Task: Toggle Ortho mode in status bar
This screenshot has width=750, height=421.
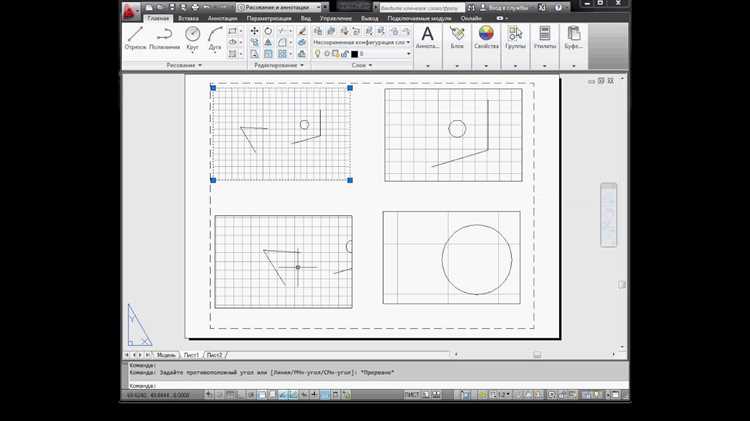Action: pos(240,395)
